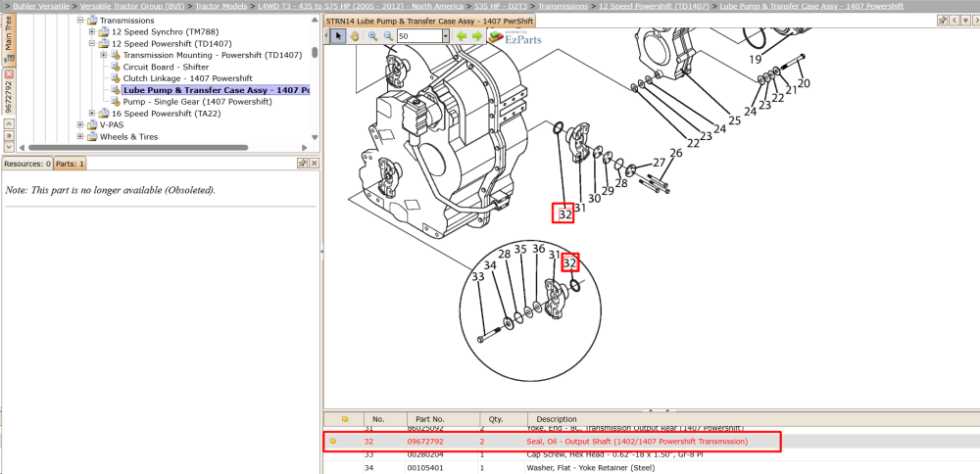Screen dimensions: 980x474
Task: Select Transmissions folder in tree
Action: click(126, 21)
